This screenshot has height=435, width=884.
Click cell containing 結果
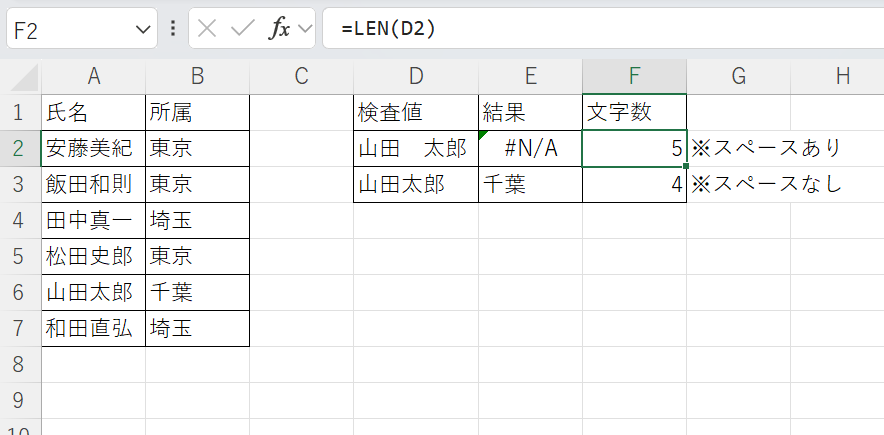click(531, 113)
